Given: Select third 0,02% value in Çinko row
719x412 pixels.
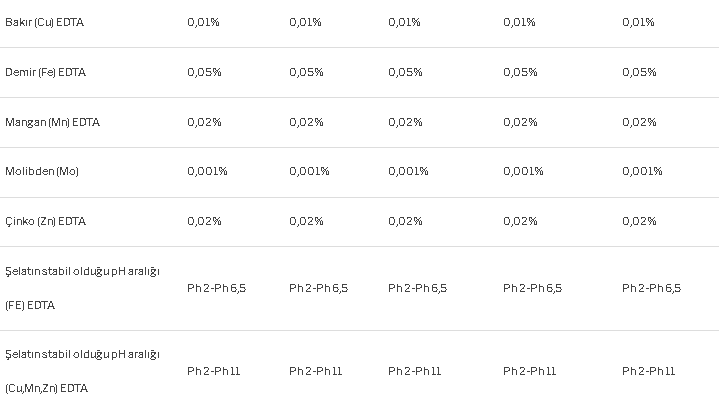Looking at the screenshot, I should point(405,222).
